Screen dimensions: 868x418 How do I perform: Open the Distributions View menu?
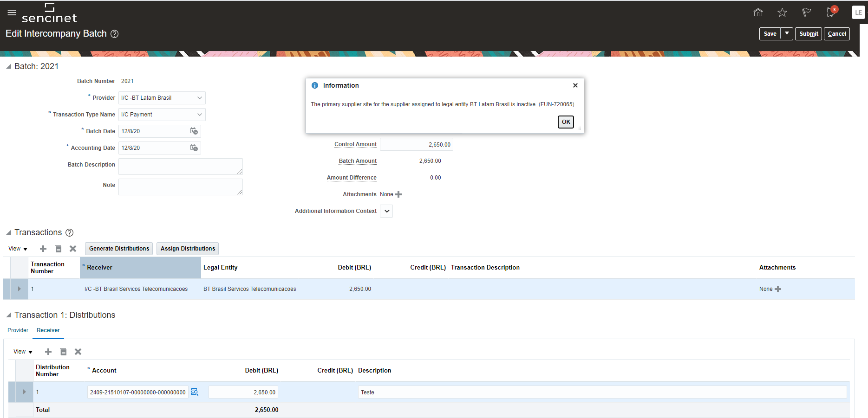click(23, 352)
